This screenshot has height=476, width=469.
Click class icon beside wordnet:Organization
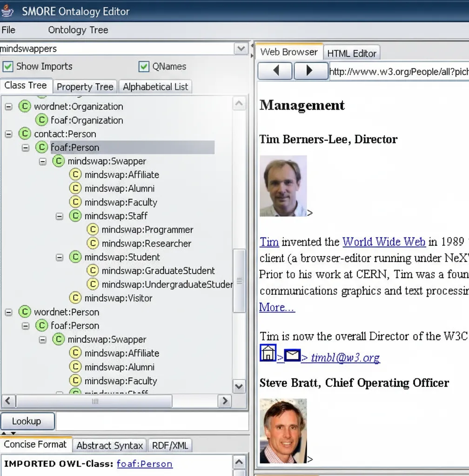point(25,106)
